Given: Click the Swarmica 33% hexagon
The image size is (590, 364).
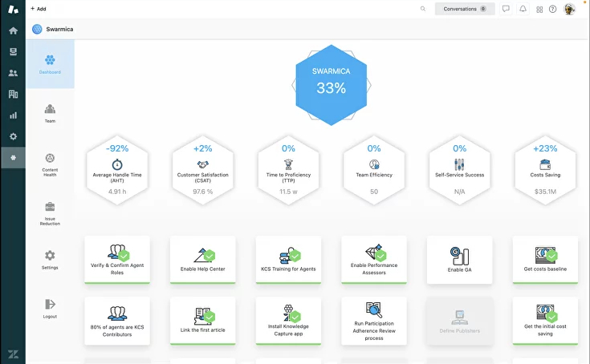Looking at the screenshot, I should click(331, 85).
